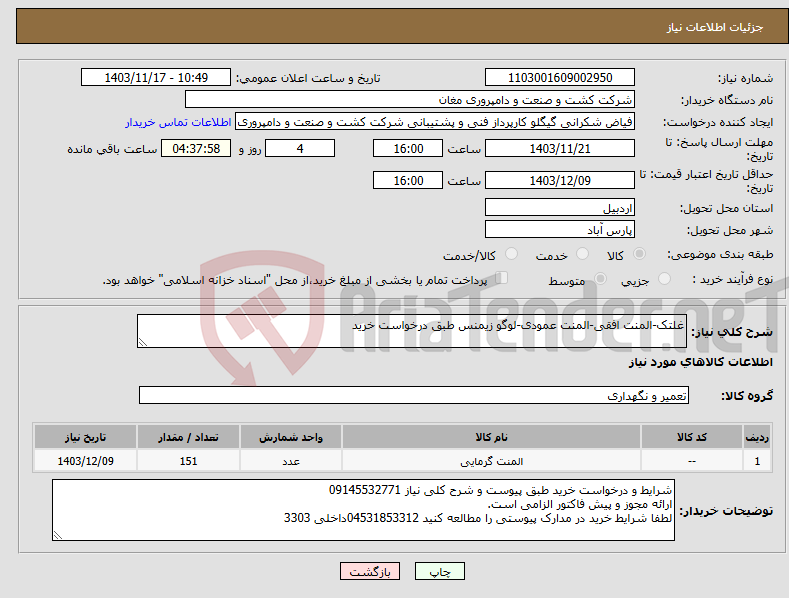The image size is (789, 598).
Task: Click the description textarea resize handle
Action: [143, 342]
